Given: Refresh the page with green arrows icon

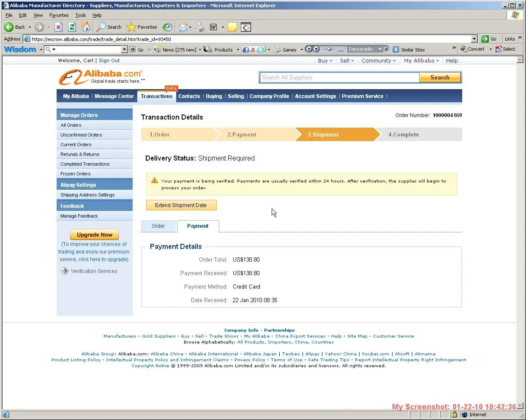Looking at the screenshot, I should point(72,27).
